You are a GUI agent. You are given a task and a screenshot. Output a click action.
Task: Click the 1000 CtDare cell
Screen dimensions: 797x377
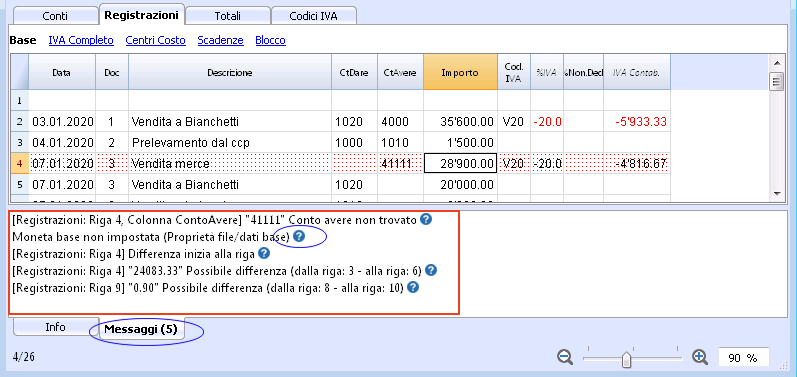(x=354, y=143)
